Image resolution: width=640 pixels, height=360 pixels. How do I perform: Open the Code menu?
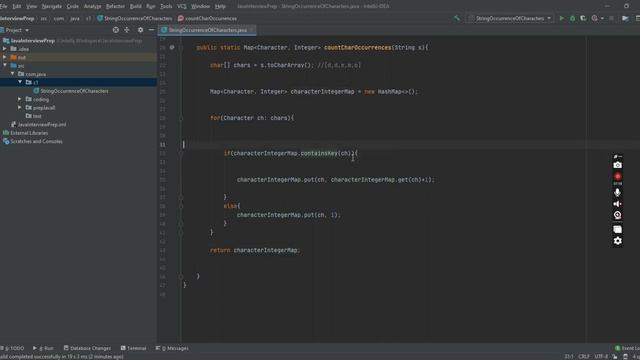(x=73, y=7)
